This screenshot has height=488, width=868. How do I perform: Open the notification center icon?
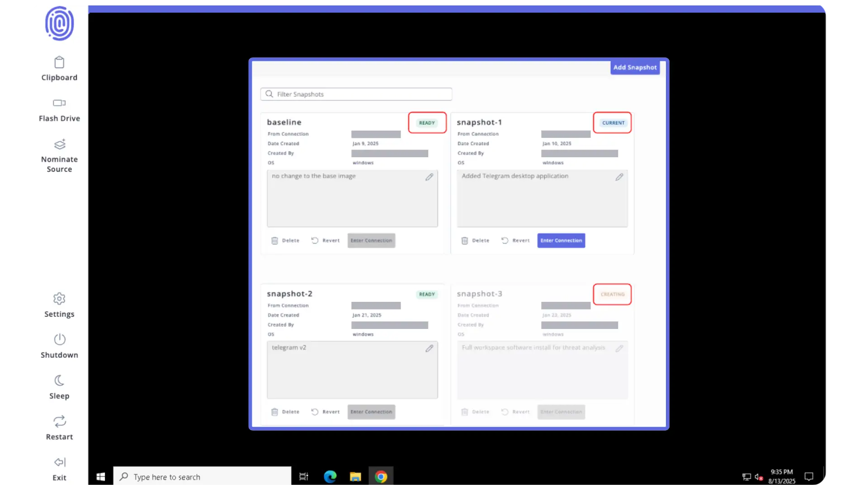tap(809, 477)
